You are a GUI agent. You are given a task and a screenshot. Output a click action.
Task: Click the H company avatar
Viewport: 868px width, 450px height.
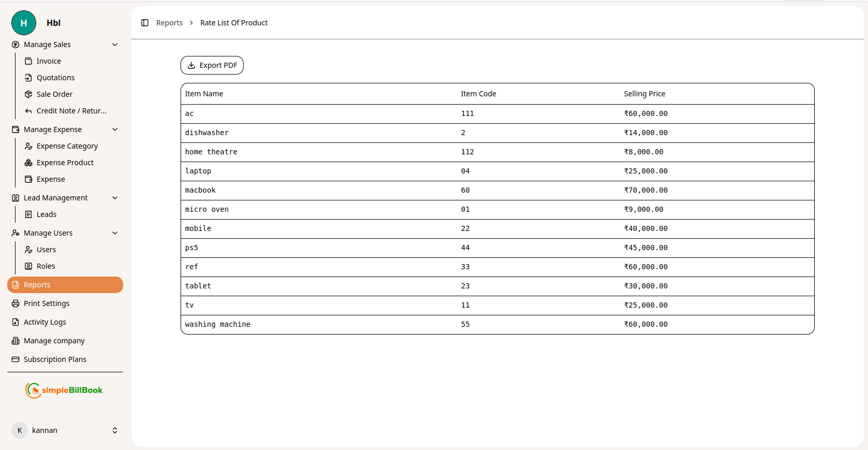pyautogui.click(x=24, y=23)
